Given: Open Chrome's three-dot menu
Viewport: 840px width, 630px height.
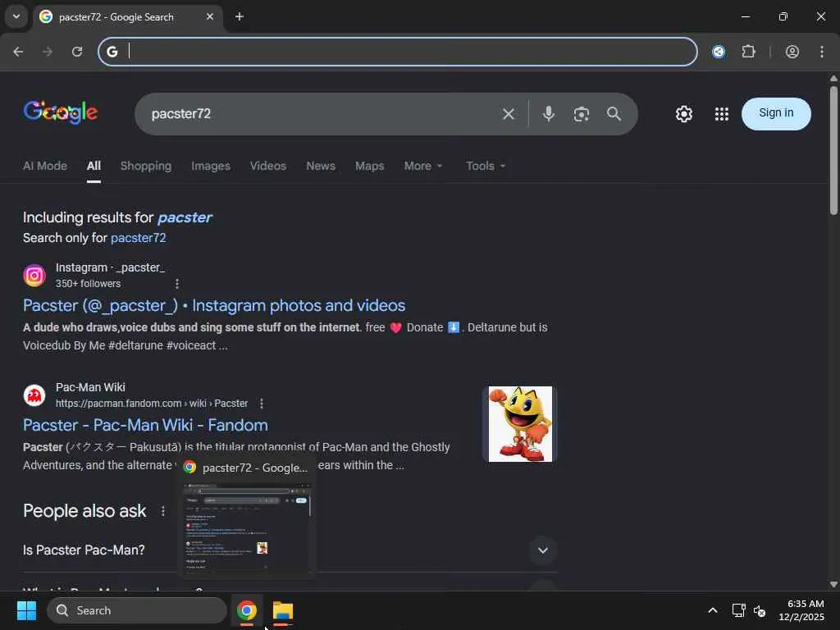Looking at the screenshot, I should click(822, 52).
